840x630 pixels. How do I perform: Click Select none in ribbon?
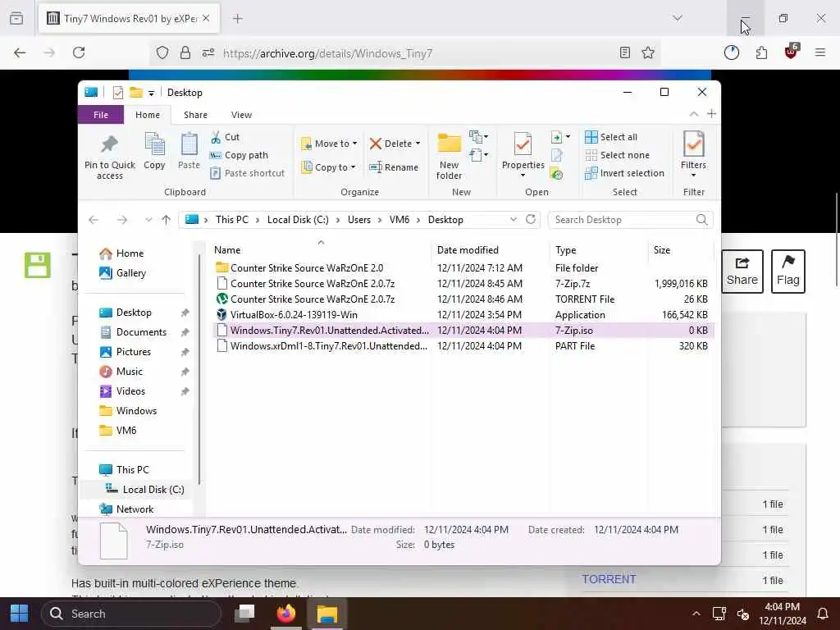click(x=617, y=155)
